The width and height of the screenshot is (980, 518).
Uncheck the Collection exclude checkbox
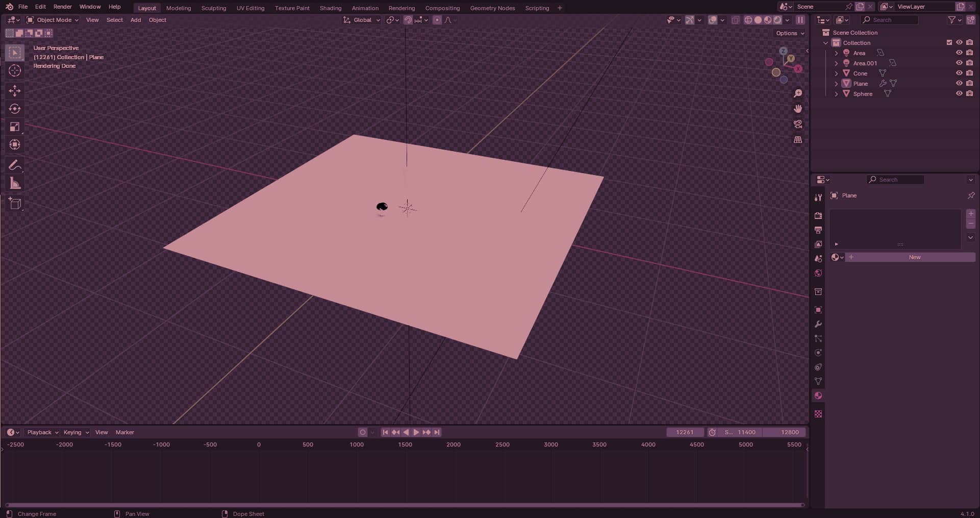click(949, 42)
